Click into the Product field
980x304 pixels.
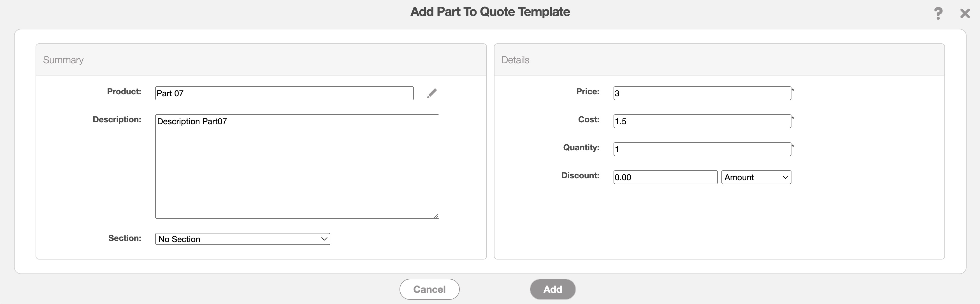click(x=284, y=93)
